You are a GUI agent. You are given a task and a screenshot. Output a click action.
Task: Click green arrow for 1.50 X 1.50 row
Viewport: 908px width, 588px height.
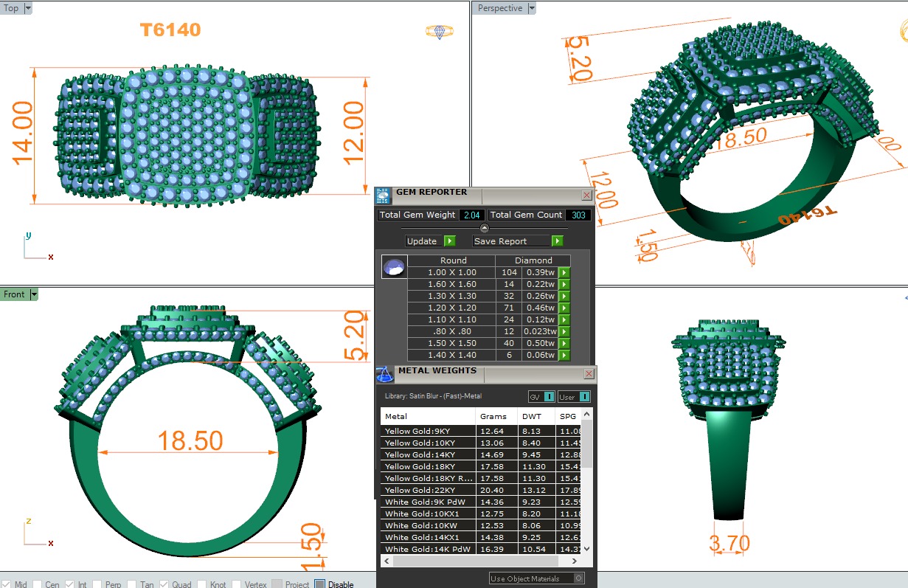coord(564,344)
